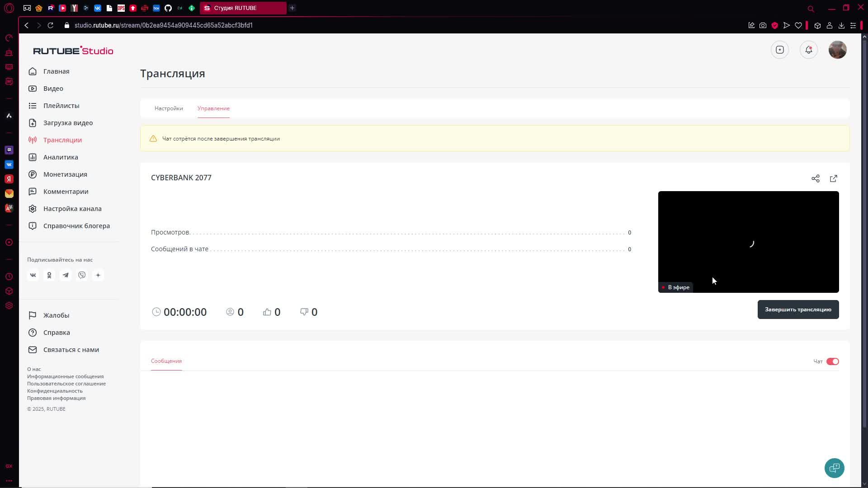
Task: Click the Viber social icon
Action: [82, 275]
